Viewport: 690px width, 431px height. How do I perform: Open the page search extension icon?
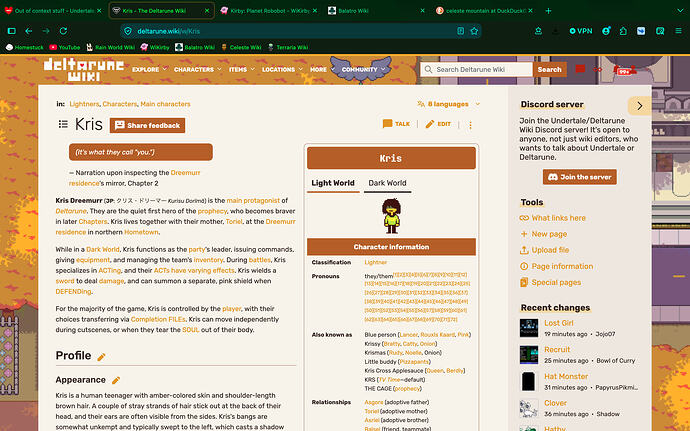pyautogui.click(x=660, y=31)
